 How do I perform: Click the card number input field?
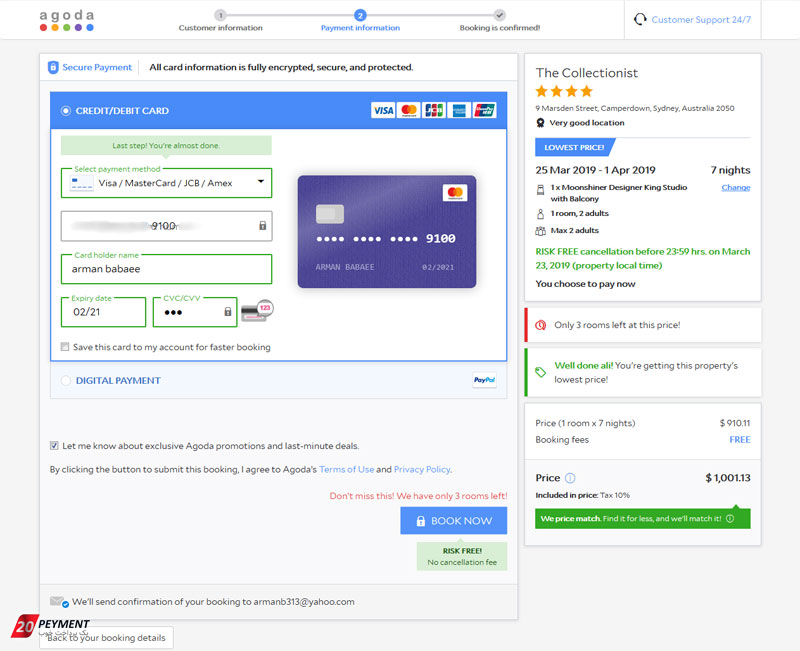pyautogui.click(x=166, y=226)
